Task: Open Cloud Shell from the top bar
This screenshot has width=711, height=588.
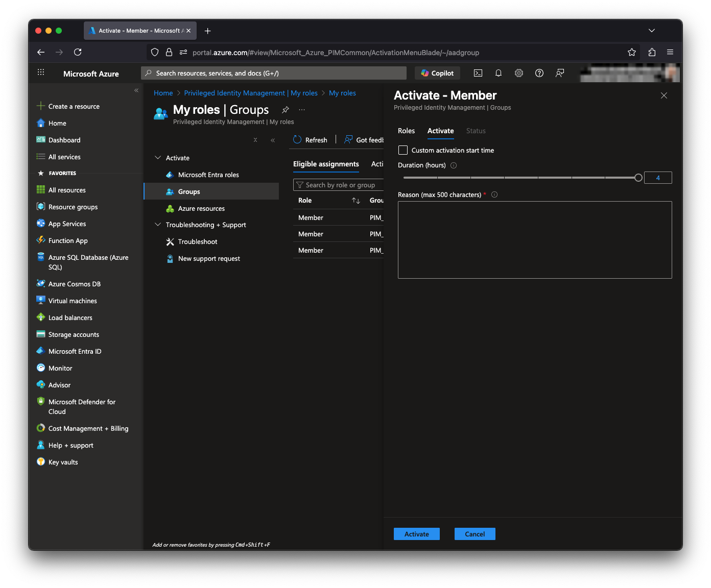Action: [478, 73]
